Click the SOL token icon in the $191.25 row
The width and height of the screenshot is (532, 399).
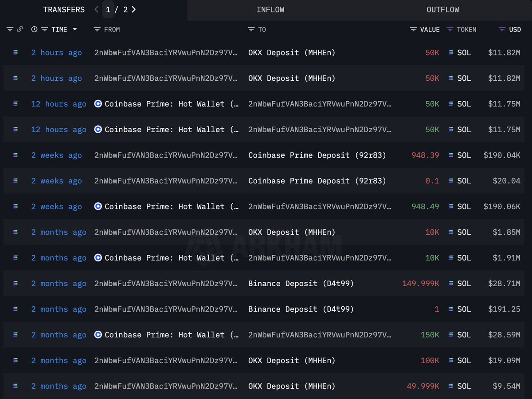point(451,309)
